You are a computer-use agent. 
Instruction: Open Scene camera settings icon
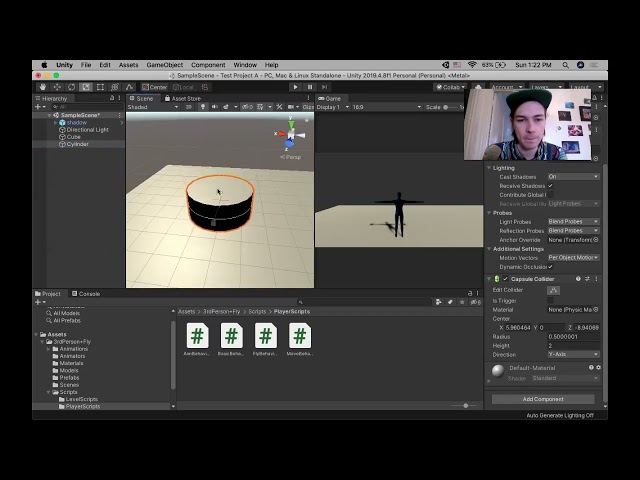pyautogui.click(x=291, y=107)
